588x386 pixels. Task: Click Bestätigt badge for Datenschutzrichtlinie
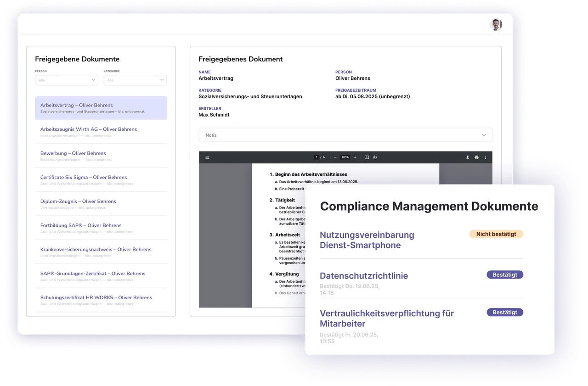505,275
